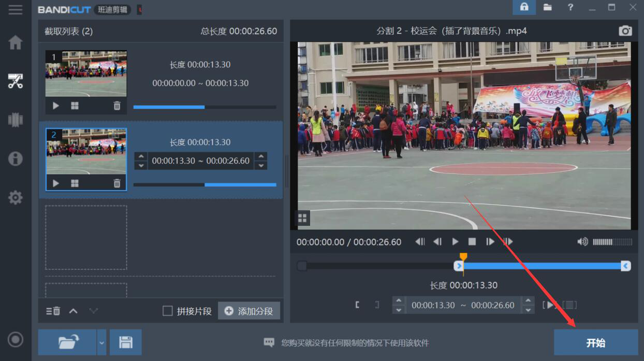Decrease the end time below the timeline
The width and height of the screenshot is (644, 361).
(528, 310)
